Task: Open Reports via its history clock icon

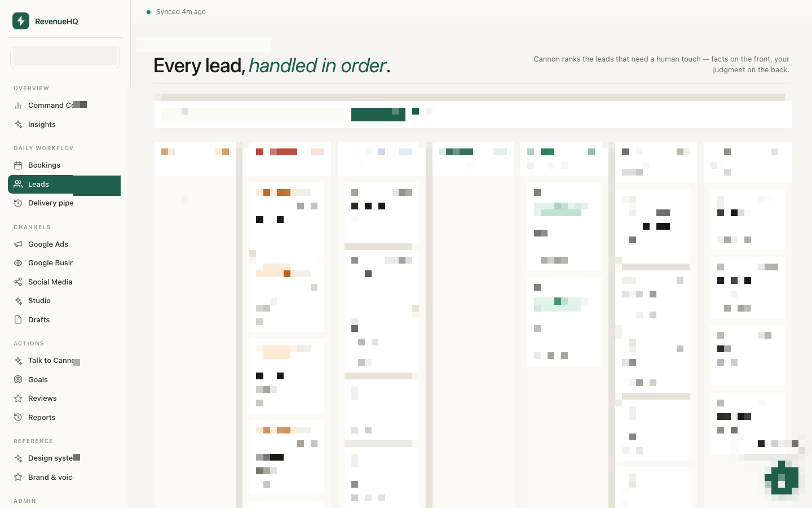Action: point(18,418)
